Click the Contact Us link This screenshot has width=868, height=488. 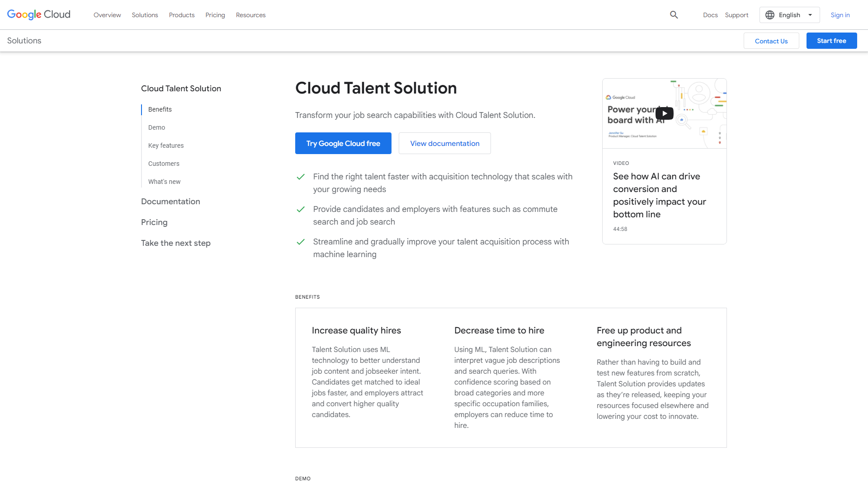click(771, 41)
